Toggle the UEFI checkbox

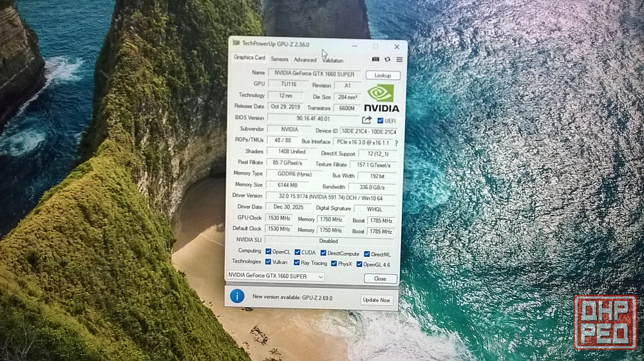click(380, 120)
